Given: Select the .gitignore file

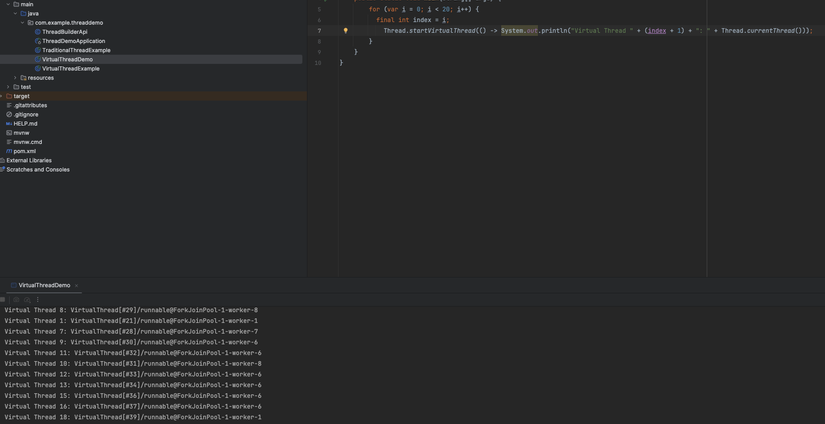Looking at the screenshot, I should tap(26, 115).
